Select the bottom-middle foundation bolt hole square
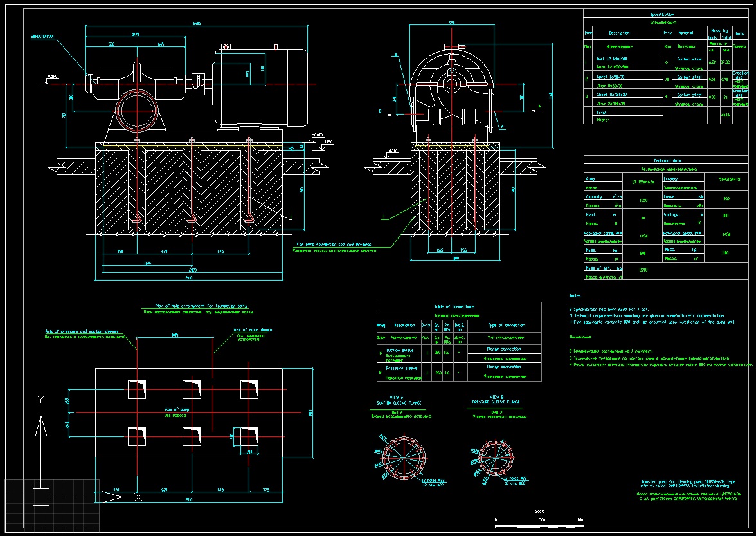This screenshot has width=756, height=536. [192, 437]
